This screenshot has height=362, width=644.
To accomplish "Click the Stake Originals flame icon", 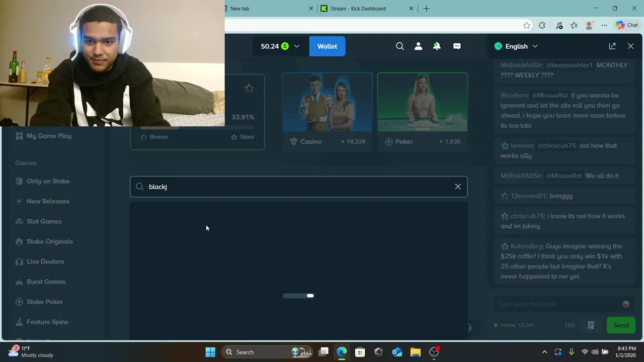I will [x=19, y=241].
